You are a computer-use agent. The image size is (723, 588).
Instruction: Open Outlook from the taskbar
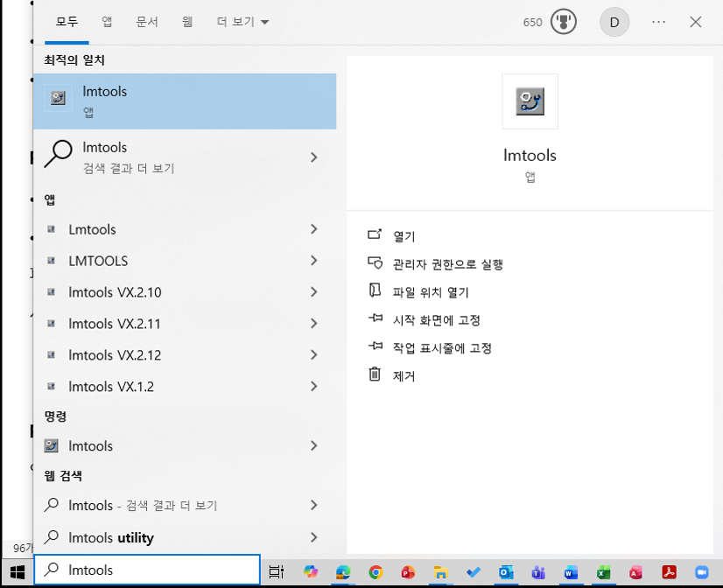[x=506, y=572]
